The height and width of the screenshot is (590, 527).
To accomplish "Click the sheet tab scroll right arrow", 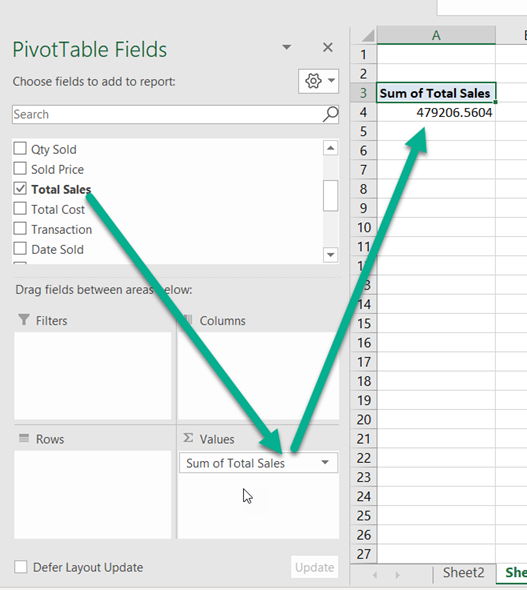I will [x=398, y=575].
